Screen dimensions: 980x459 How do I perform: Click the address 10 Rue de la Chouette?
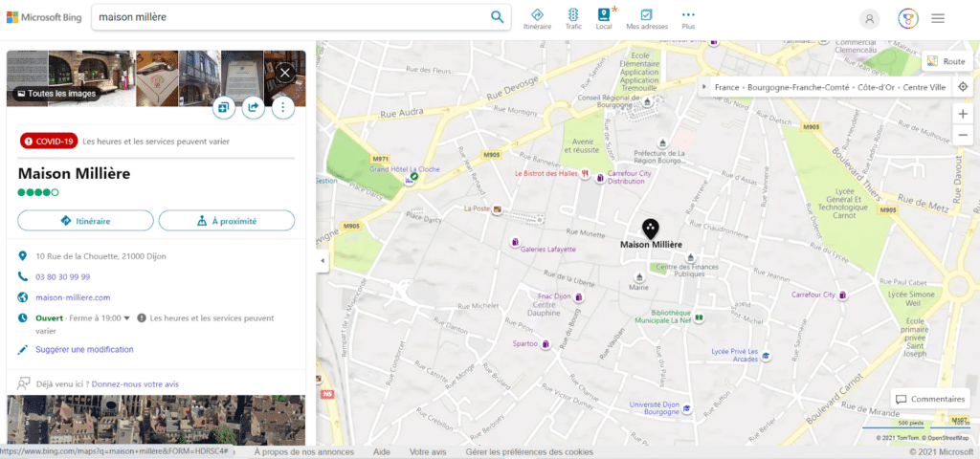101,256
